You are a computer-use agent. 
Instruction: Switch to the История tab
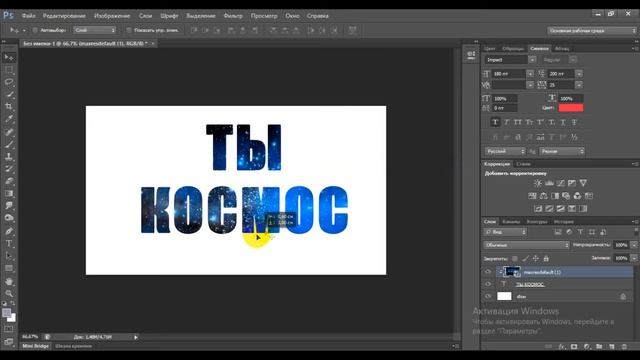[564, 222]
